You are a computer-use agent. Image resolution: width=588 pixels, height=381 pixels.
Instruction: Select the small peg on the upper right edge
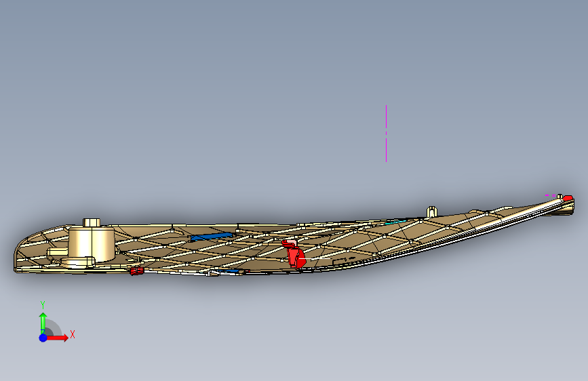click(x=431, y=211)
